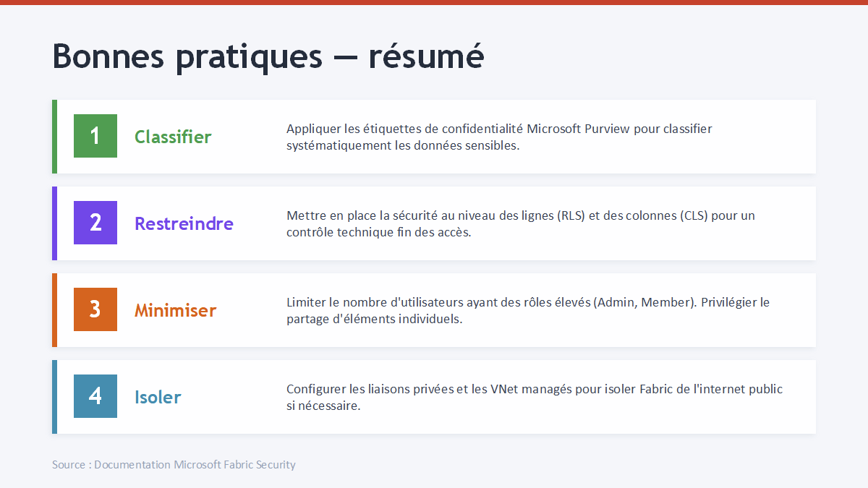Select the "Isoler" heading
Image resolution: width=868 pixels, height=488 pixels.
point(158,397)
